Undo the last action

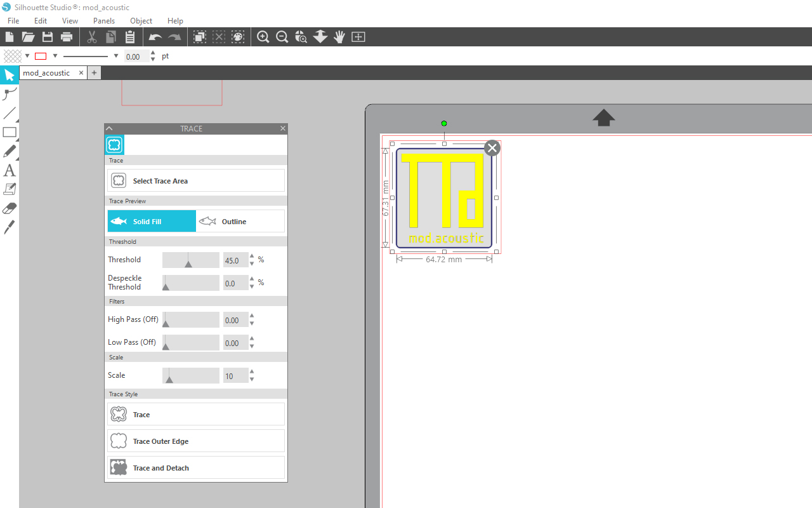[155, 37]
